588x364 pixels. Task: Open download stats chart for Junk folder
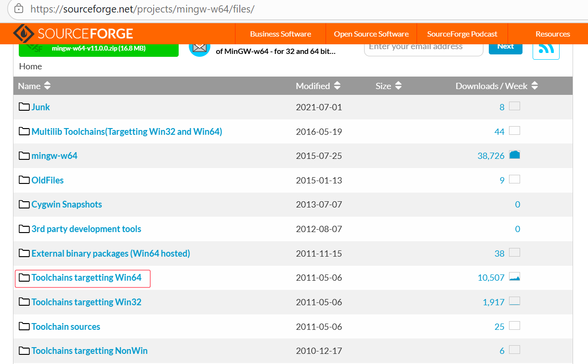coord(514,106)
